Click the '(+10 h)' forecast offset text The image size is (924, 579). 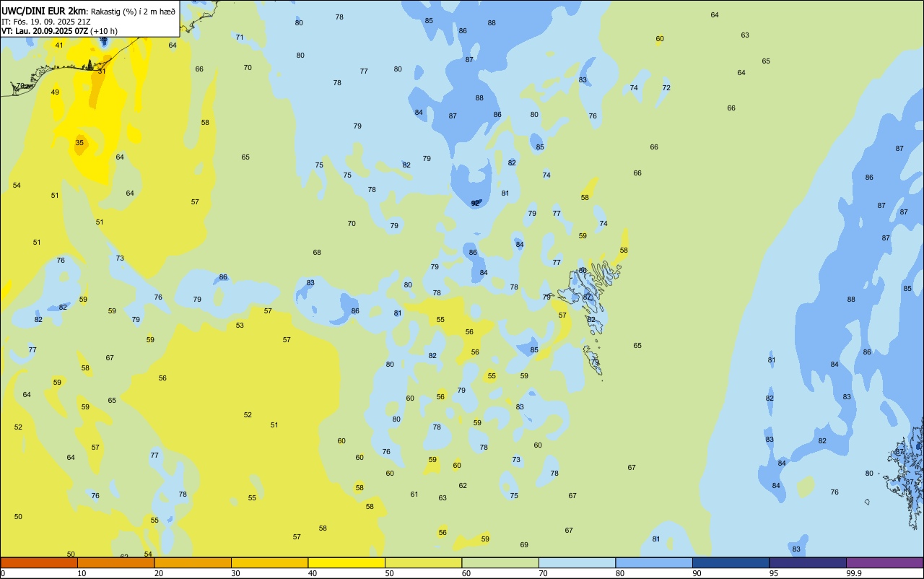pyautogui.click(x=104, y=31)
